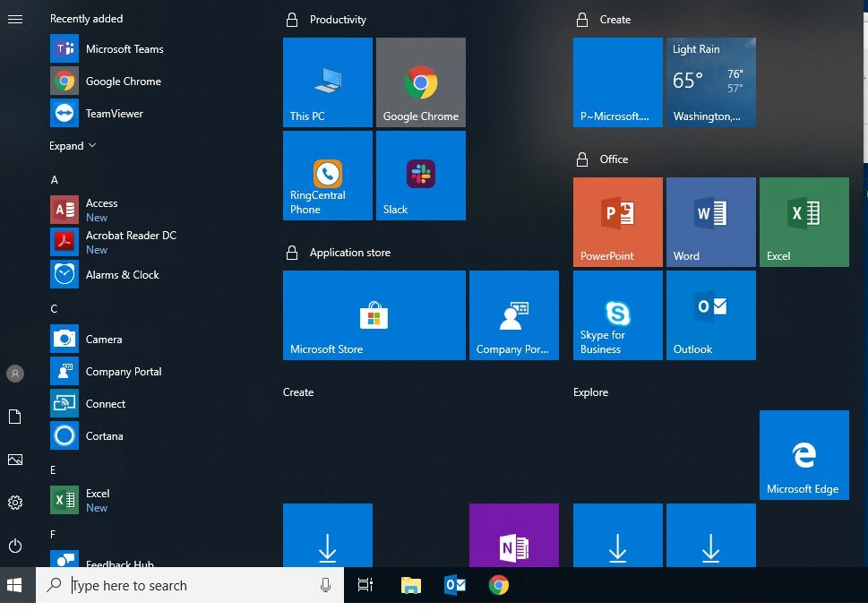Screen dimensions: 868x611
Task: Click the Company Portal tile in Application store
Action: 513,315
